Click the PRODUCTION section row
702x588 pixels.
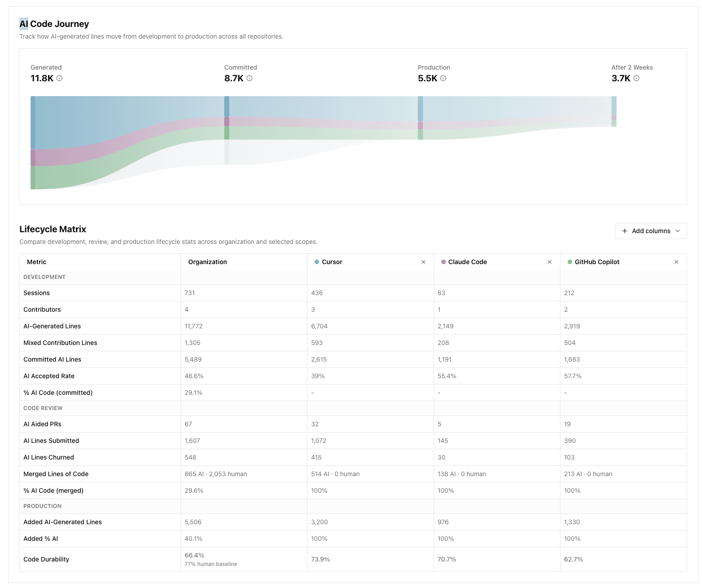click(42, 506)
